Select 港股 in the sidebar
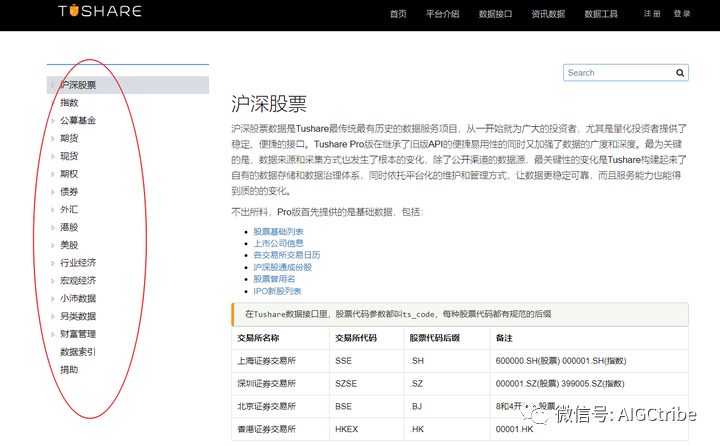 click(x=69, y=228)
